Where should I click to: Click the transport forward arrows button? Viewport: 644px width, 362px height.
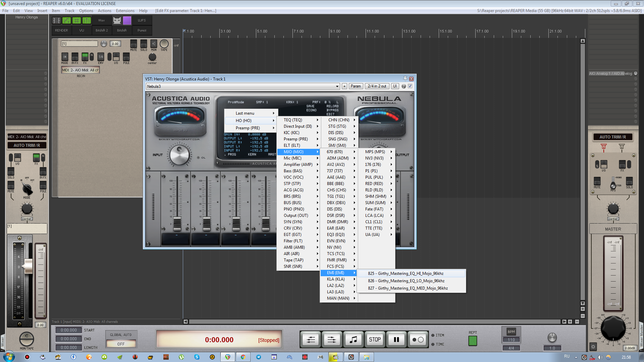pyautogui.click(x=332, y=340)
